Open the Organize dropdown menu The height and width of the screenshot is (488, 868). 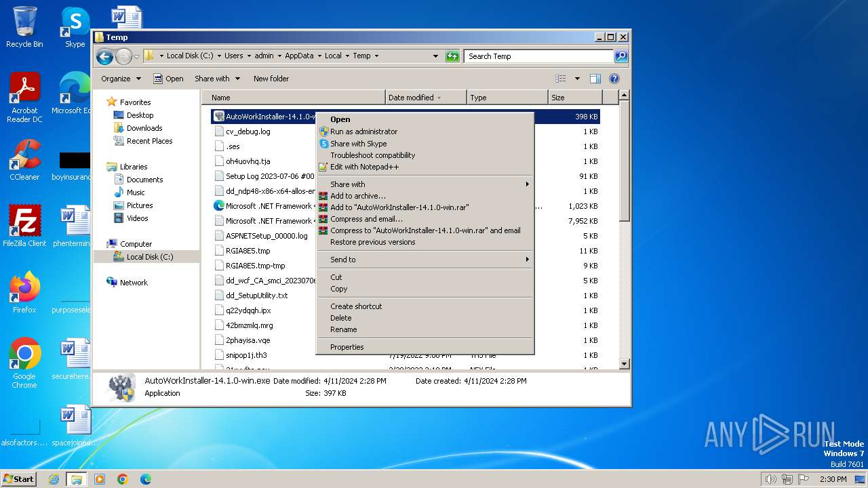click(x=121, y=79)
